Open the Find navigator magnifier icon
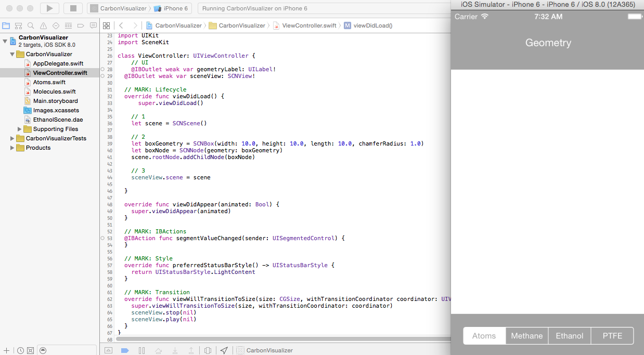This screenshot has width=644, height=355. (31, 25)
